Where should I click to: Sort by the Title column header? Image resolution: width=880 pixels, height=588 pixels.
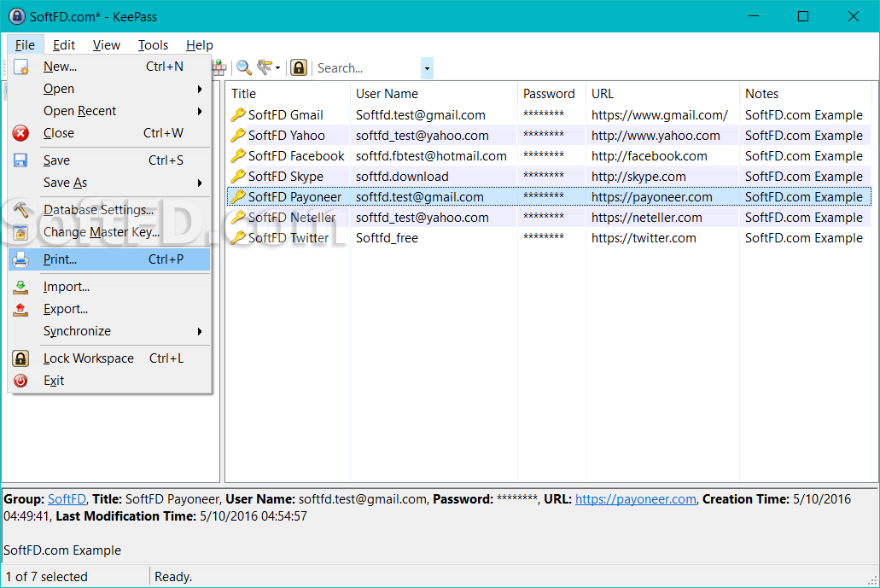click(x=288, y=94)
